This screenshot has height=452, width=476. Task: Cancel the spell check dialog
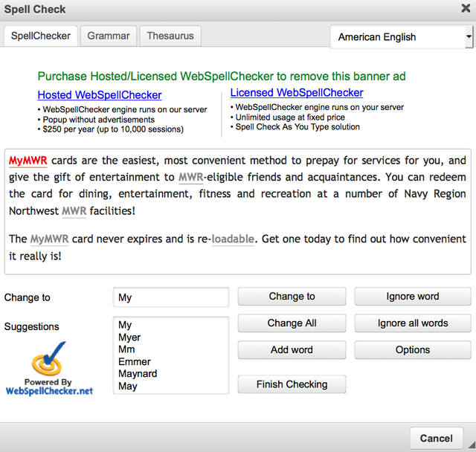click(437, 438)
